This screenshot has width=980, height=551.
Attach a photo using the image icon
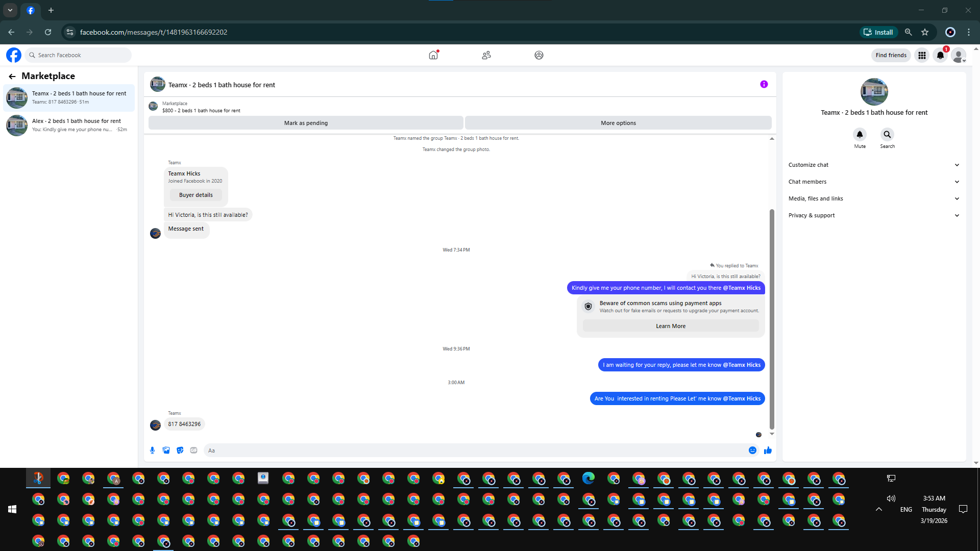click(166, 450)
